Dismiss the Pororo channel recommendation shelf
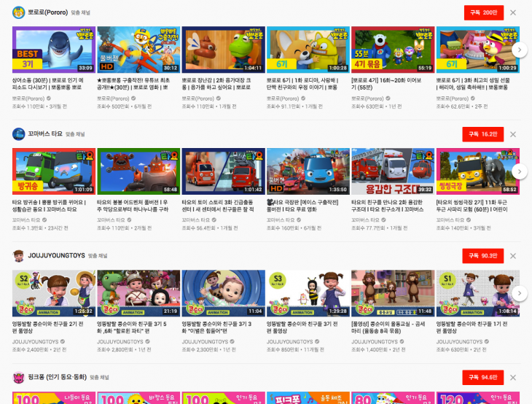This screenshot has height=404, width=532. (x=513, y=12)
